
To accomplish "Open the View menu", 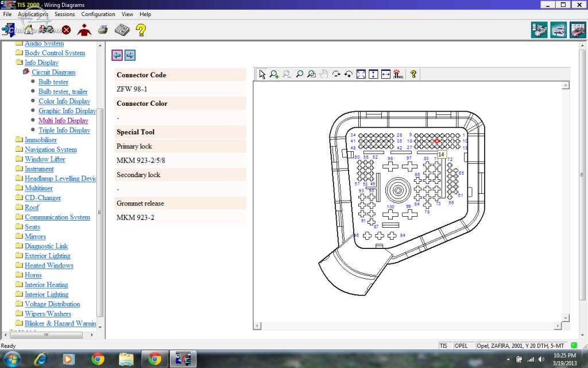I will (x=127, y=14).
